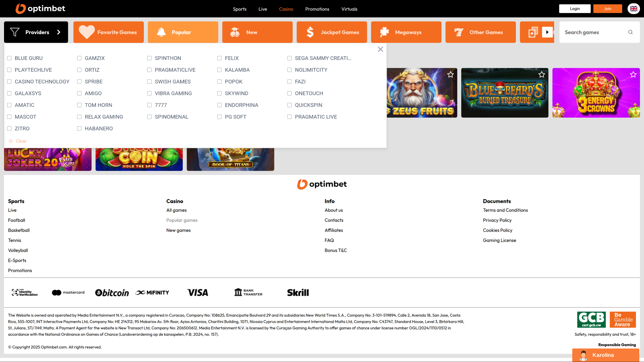The width and height of the screenshot is (644, 362).
Task: Click the Join button
Action: pyautogui.click(x=607, y=9)
